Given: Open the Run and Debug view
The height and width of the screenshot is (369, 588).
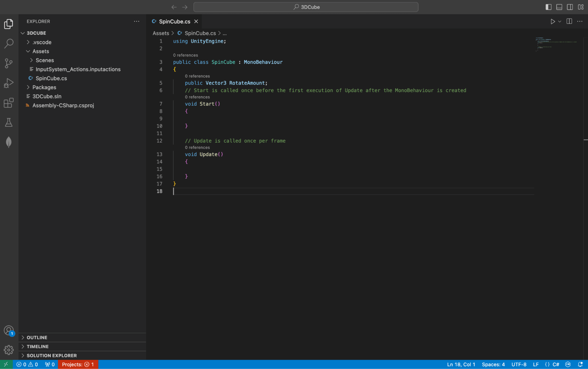Looking at the screenshot, I should pos(9,83).
